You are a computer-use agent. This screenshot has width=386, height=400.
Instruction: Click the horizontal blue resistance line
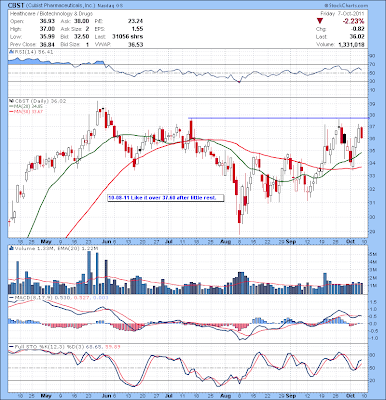(278, 118)
